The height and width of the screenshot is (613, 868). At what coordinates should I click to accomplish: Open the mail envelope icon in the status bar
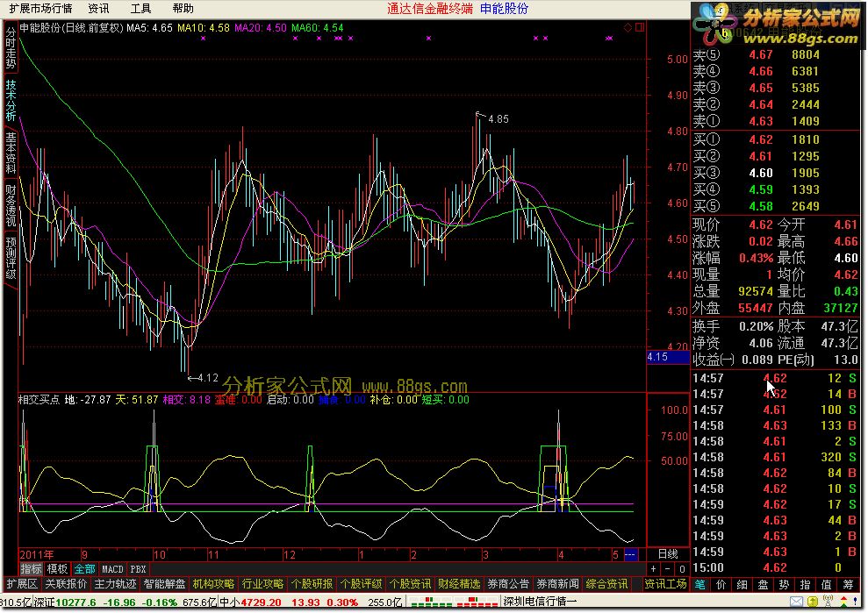[x=796, y=602]
